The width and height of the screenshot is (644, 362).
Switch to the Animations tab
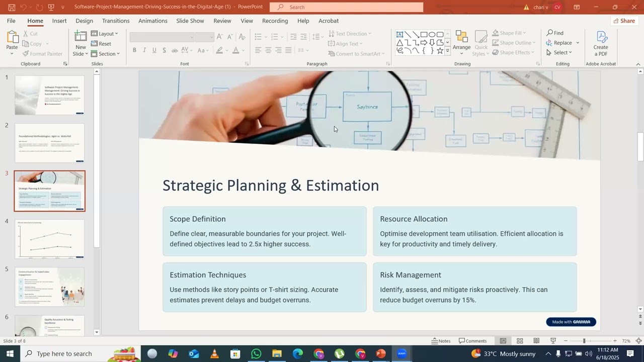(153, 21)
